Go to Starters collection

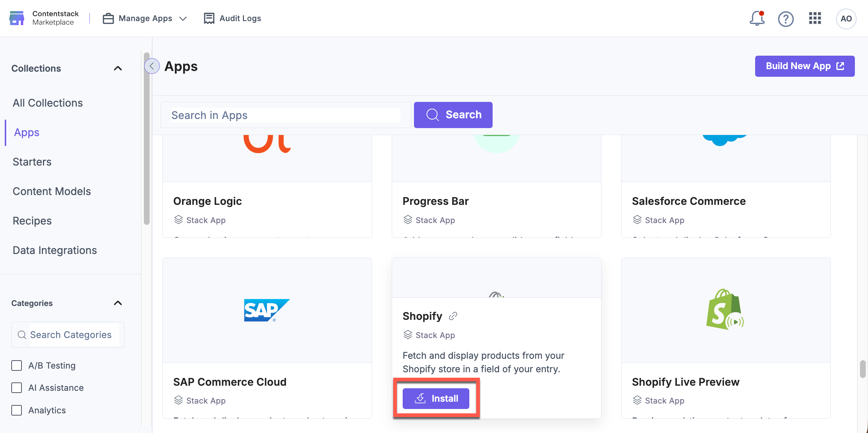[x=32, y=162]
